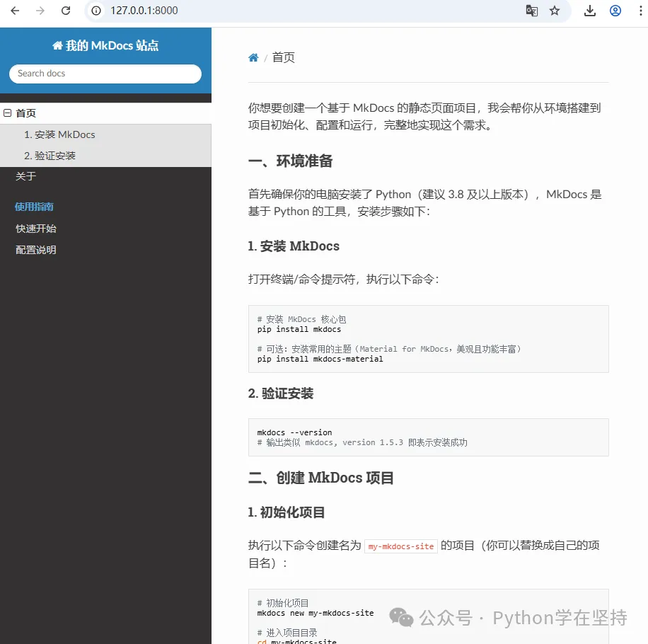Open the translate page icon

point(531,11)
